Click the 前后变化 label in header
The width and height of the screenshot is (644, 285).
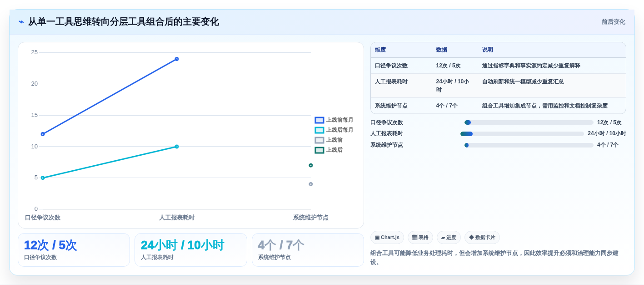tap(613, 22)
